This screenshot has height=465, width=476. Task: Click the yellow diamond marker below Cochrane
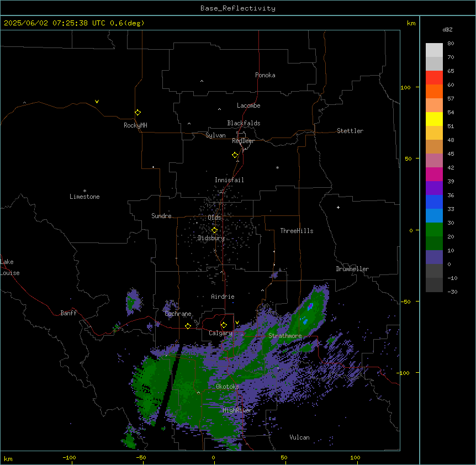coord(188,326)
